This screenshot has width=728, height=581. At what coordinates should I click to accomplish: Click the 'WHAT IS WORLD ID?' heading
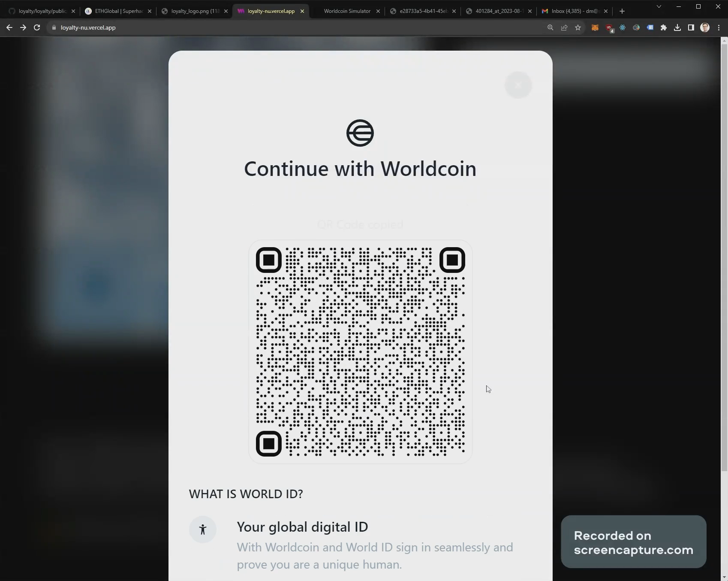pos(246,494)
